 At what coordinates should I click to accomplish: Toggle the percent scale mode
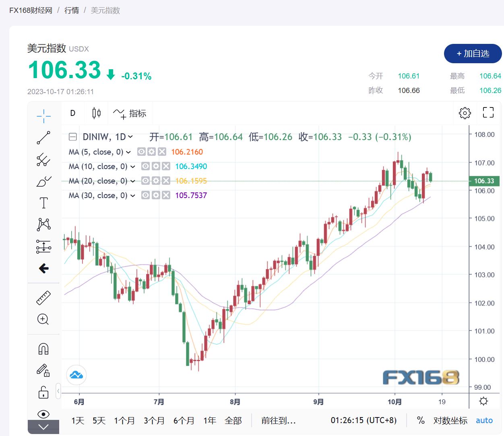421,420
